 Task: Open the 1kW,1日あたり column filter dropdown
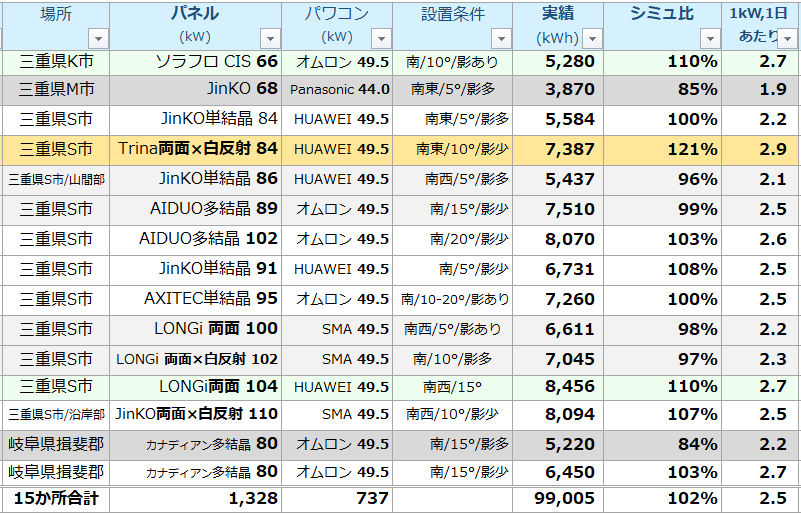point(788,39)
